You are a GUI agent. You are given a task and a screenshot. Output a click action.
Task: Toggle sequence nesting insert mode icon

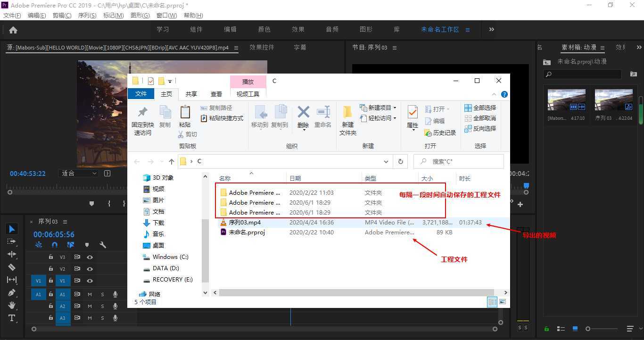[39, 245]
